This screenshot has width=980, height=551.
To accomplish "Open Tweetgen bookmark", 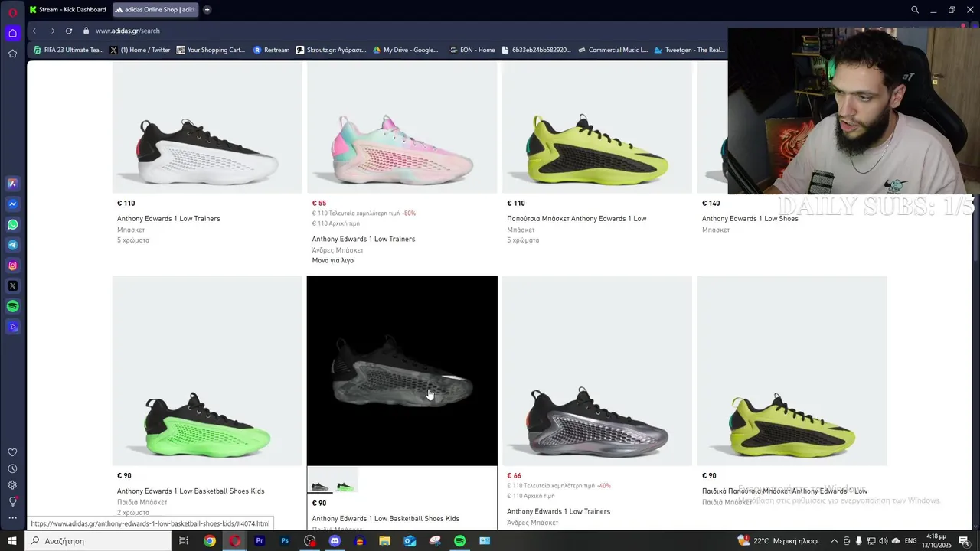I will 689,50.
